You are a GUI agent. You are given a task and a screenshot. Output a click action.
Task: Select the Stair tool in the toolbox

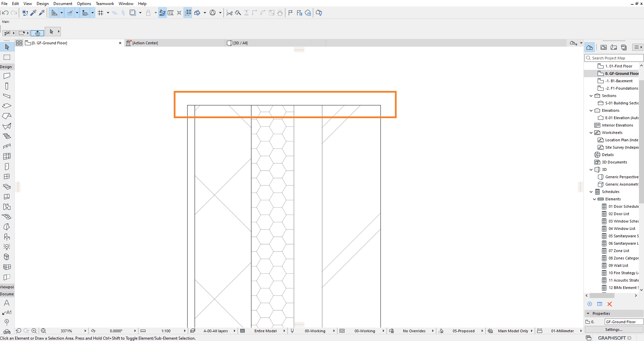tap(7, 136)
